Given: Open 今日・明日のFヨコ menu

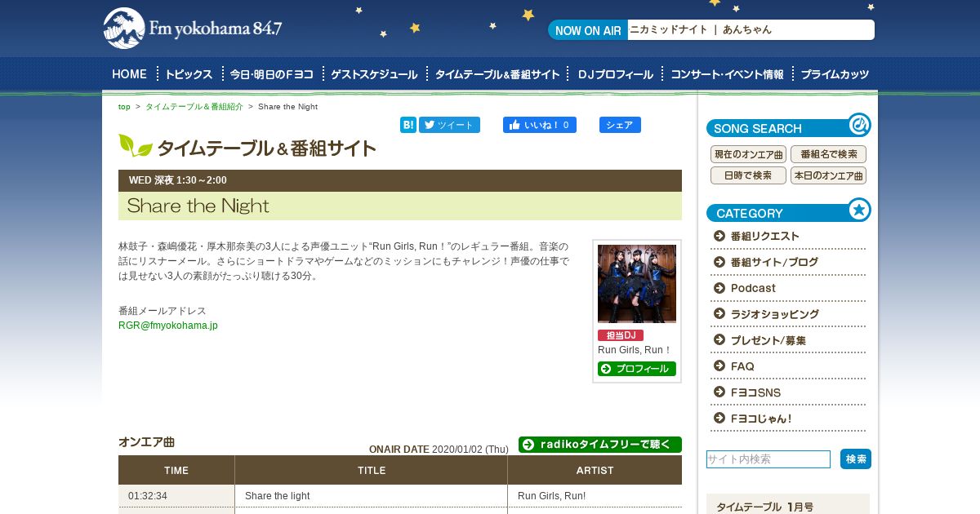Looking at the screenshot, I should point(272,74).
